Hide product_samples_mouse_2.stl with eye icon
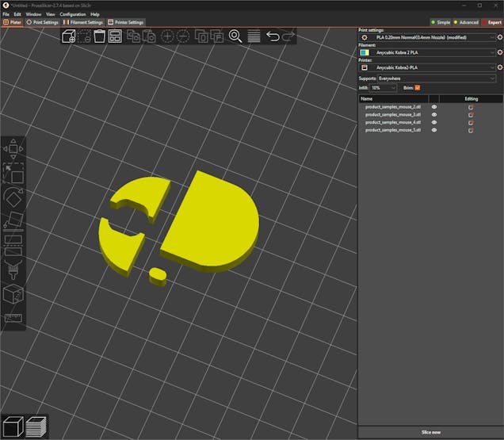504x440 pixels. point(434,107)
